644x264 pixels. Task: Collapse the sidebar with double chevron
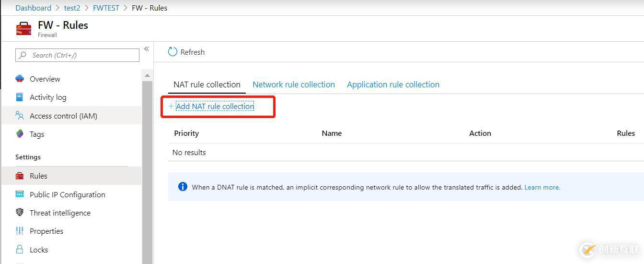pos(147,49)
